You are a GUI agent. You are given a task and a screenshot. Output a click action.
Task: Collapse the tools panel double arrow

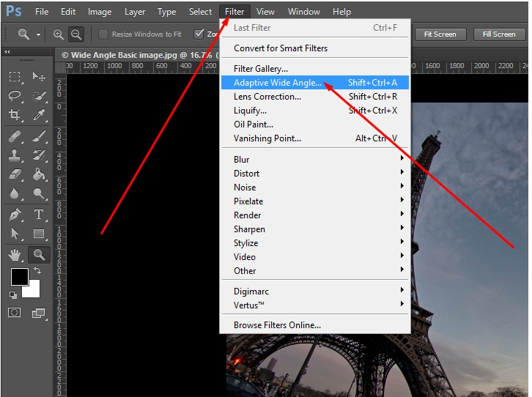7,51
